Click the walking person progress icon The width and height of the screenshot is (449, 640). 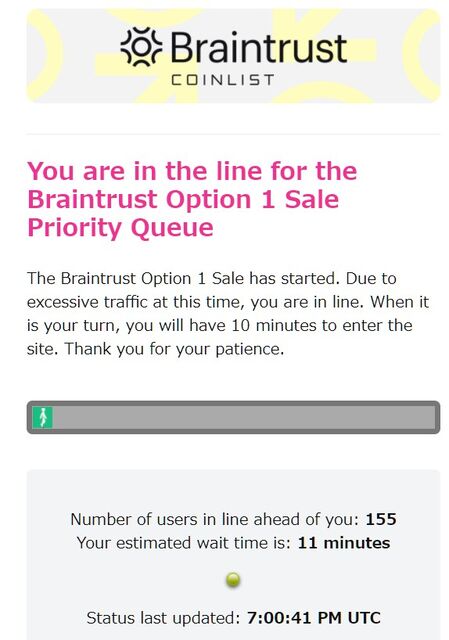point(42,417)
